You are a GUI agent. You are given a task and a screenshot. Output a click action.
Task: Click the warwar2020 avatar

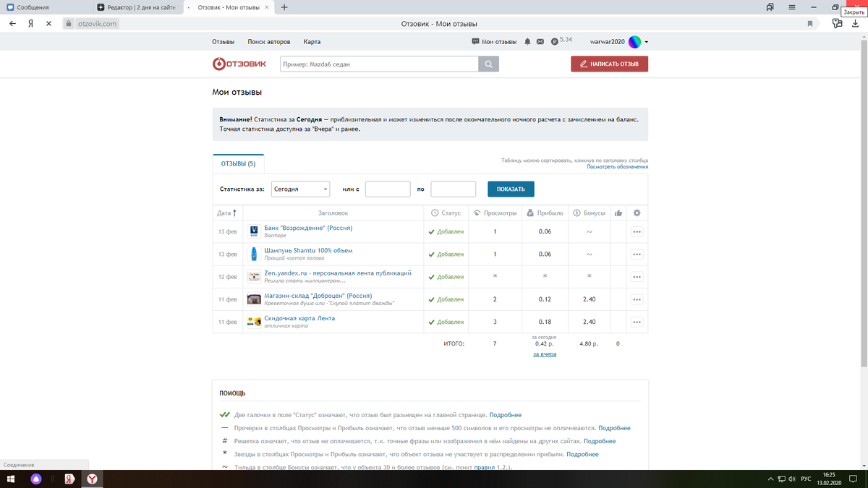click(x=635, y=42)
